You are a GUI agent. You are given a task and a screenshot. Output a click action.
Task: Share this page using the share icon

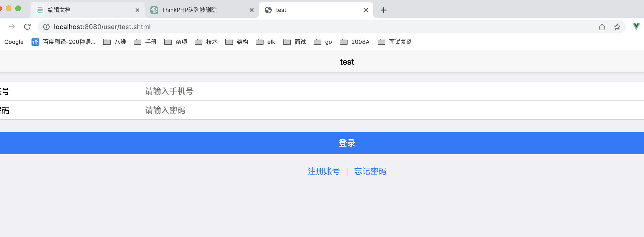pos(602,27)
